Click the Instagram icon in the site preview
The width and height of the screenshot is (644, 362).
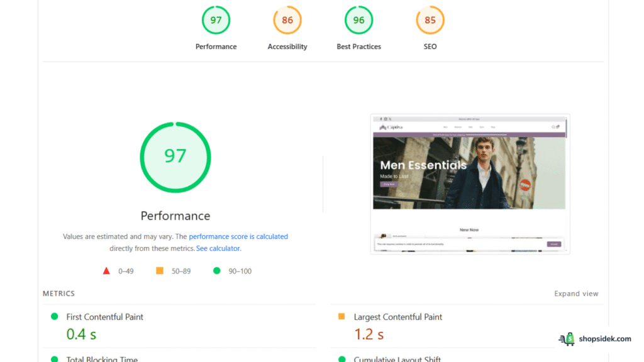point(386,119)
